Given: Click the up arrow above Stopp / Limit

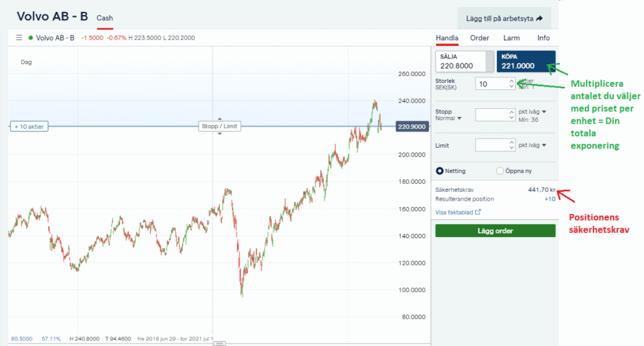Looking at the screenshot, I should pos(219,118).
